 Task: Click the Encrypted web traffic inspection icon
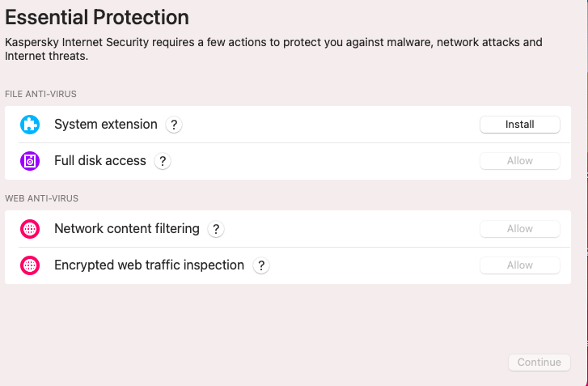coord(30,265)
